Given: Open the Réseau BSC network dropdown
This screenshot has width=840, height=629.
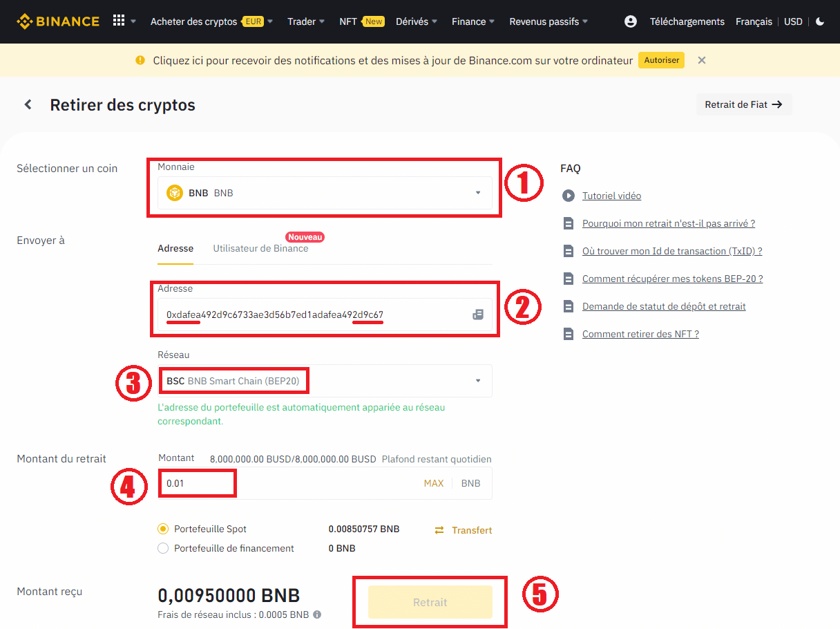Looking at the screenshot, I should coord(477,380).
